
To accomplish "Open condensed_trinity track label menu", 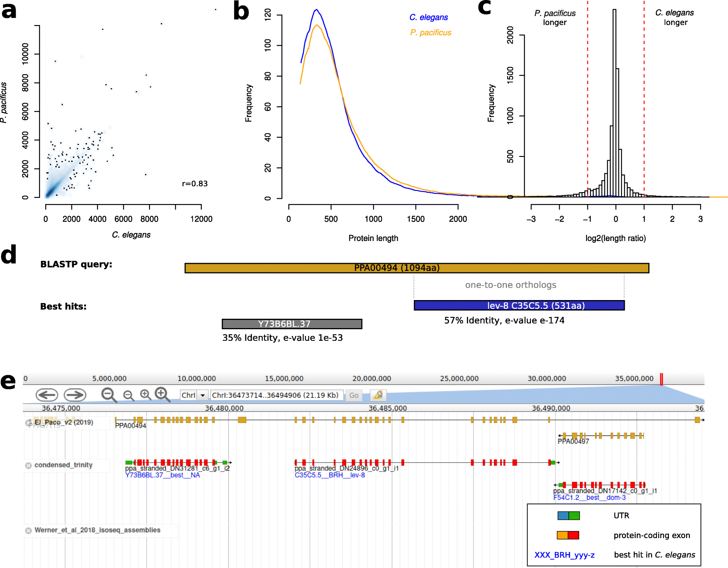I will [64, 465].
